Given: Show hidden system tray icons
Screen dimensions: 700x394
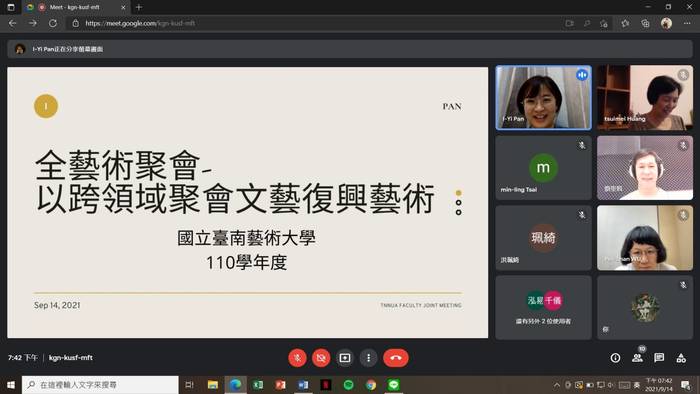Looking at the screenshot, I should [557, 385].
